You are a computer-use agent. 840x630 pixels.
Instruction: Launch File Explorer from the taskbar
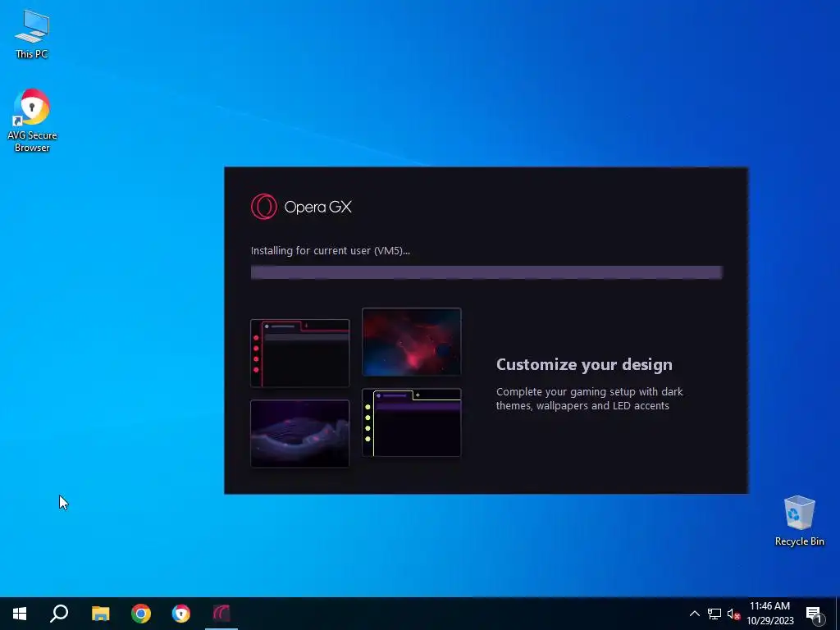(100, 614)
